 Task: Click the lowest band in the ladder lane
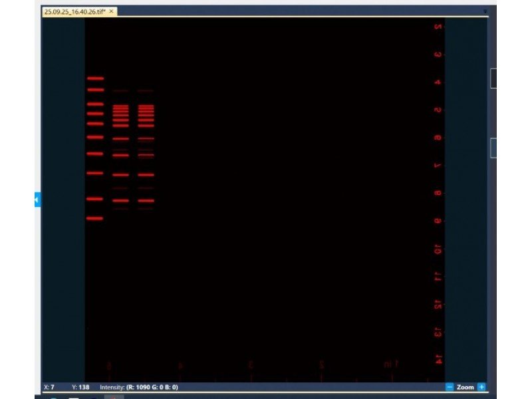(x=95, y=218)
